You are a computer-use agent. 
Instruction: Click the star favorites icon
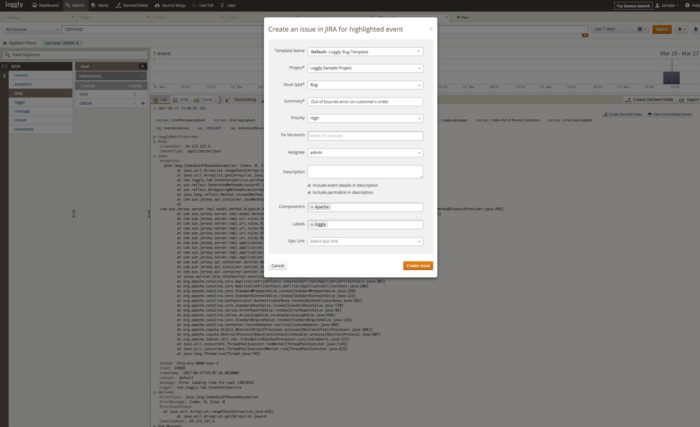(682, 29)
